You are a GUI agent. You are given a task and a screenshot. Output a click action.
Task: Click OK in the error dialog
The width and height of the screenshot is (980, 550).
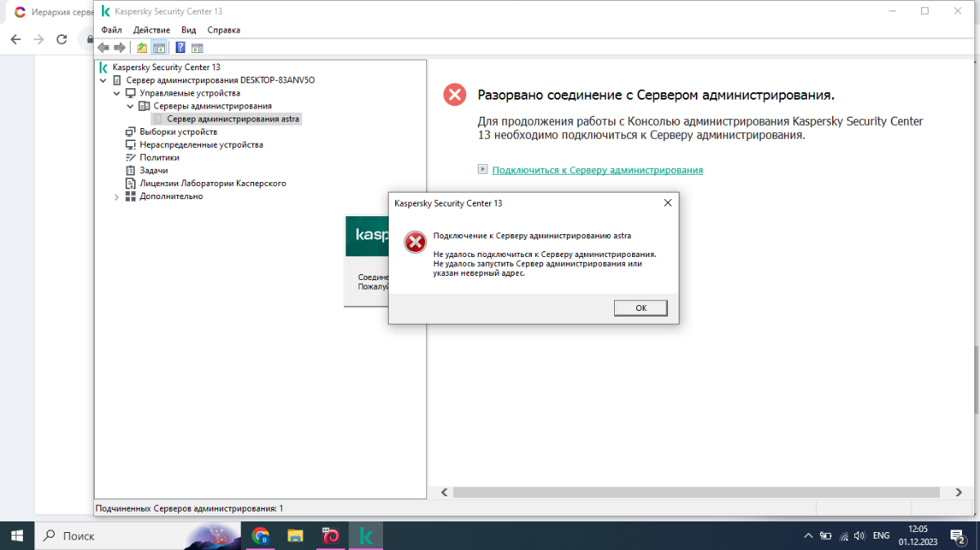coord(641,308)
